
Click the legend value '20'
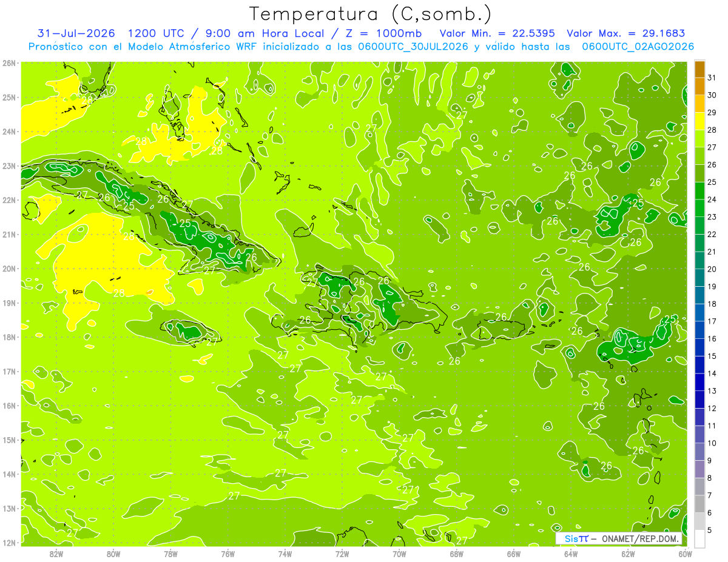click(x=712, y=269)
